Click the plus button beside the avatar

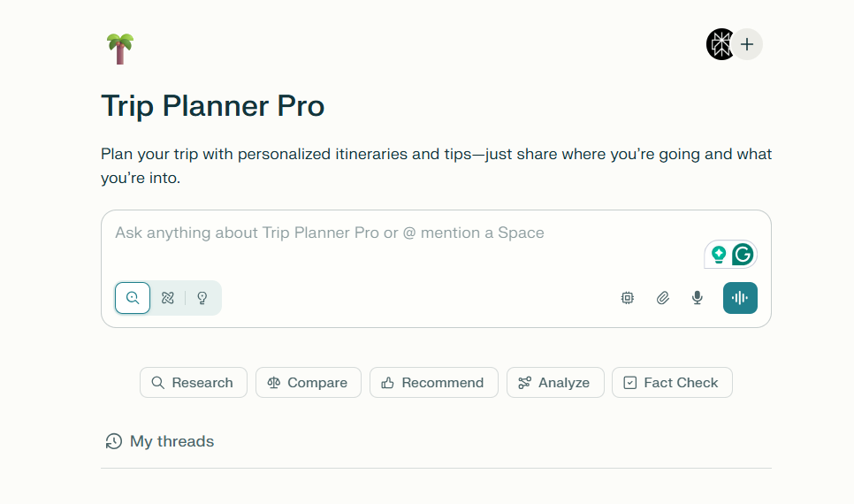point(748,44)
